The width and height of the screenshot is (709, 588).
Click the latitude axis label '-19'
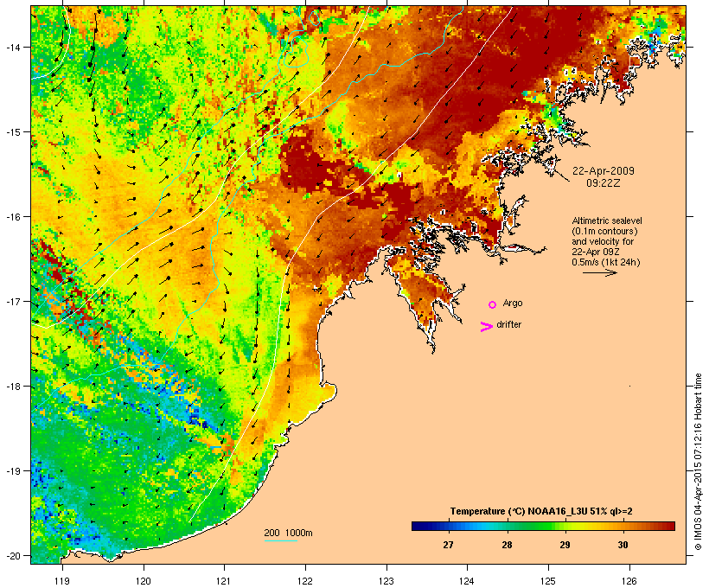[x=12, y=471]
